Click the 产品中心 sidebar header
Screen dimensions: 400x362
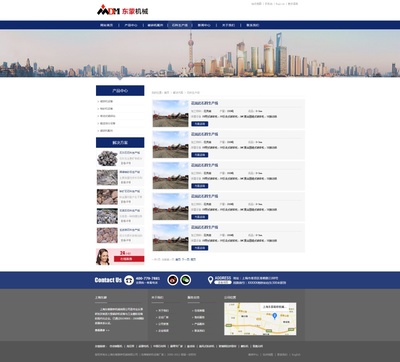[120, 91]
